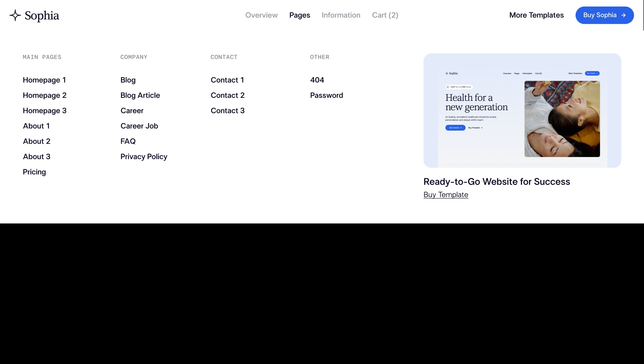The image size is (644, 364).
Task: Go to Homepage 3
Action: tap(45, 111)
